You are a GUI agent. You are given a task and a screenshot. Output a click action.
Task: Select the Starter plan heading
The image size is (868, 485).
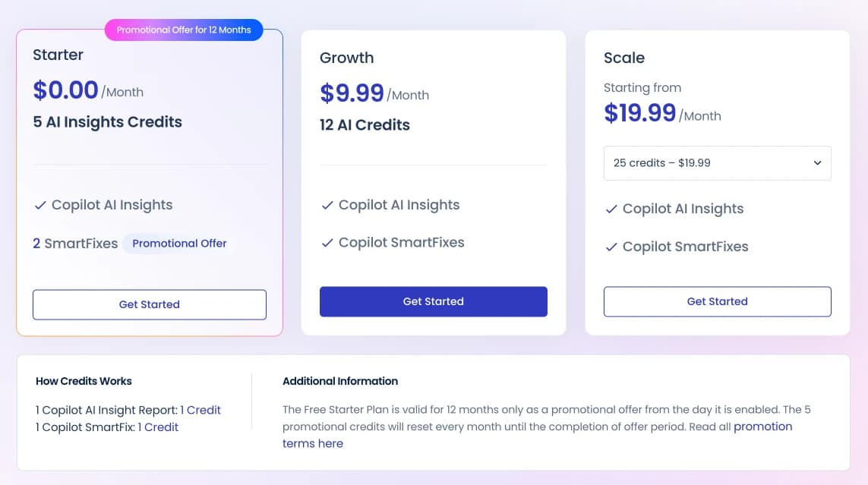(x=58, y=55)
